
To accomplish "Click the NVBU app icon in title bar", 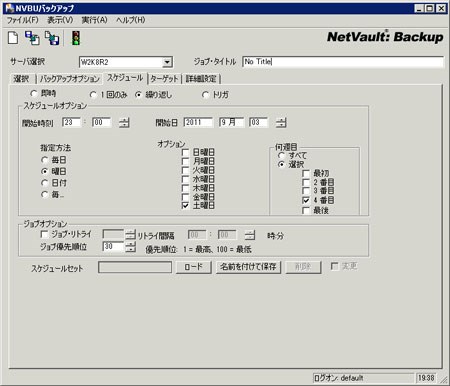I will tap(10, 8).
